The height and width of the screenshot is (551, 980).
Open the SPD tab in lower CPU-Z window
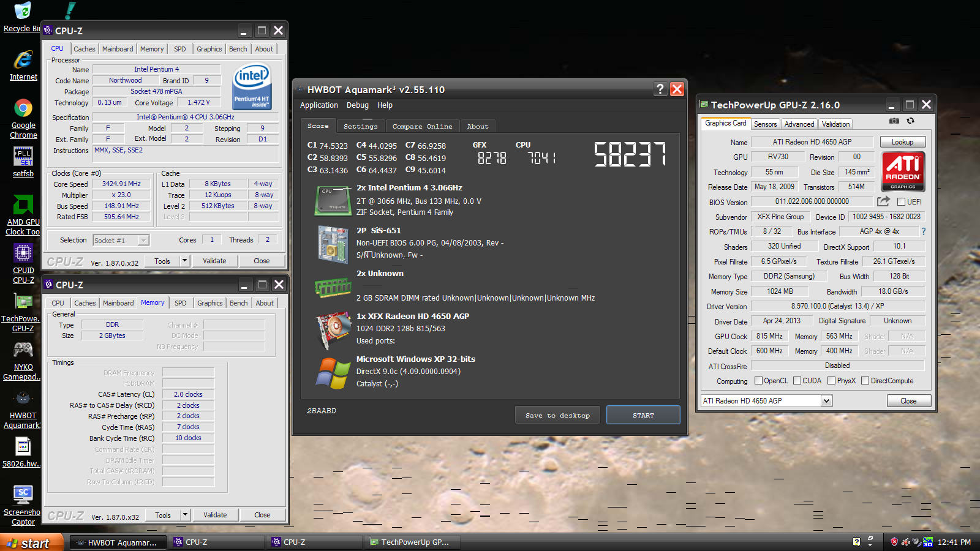pos(181,303)
